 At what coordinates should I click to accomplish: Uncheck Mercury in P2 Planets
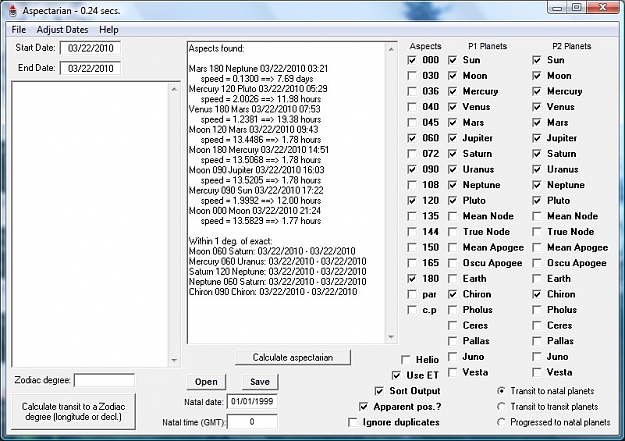tap(537, 91)
